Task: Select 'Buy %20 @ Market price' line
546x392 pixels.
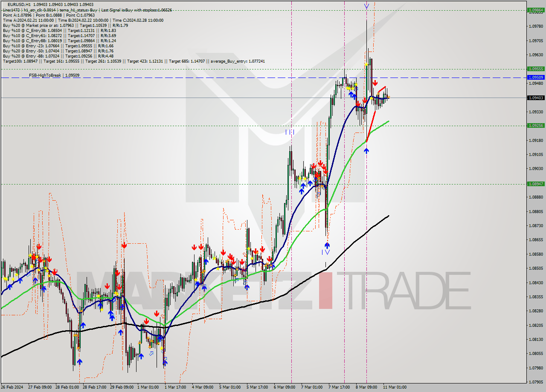Action: pyautogui.click(x=65, y=25)
